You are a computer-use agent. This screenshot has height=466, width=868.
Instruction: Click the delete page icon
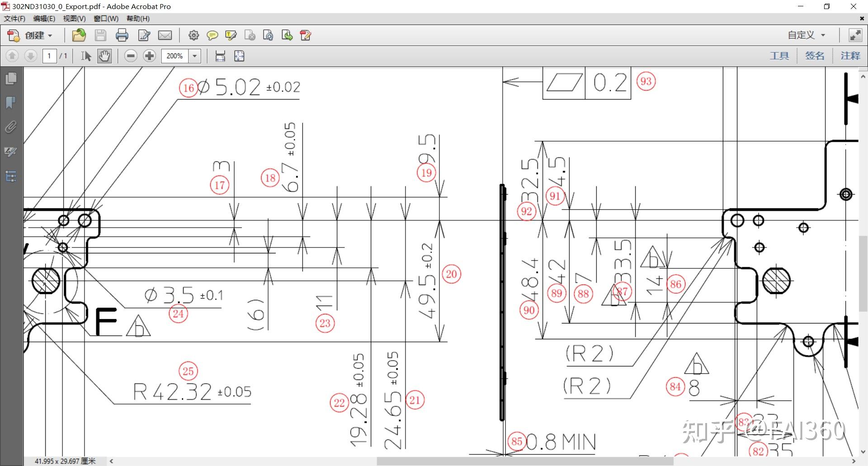(250, 35)
